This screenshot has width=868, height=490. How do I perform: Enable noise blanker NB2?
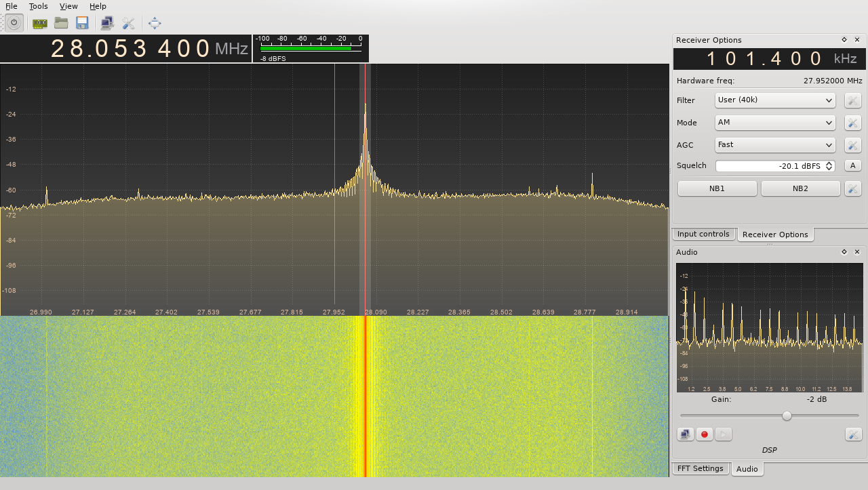(801, 188)
